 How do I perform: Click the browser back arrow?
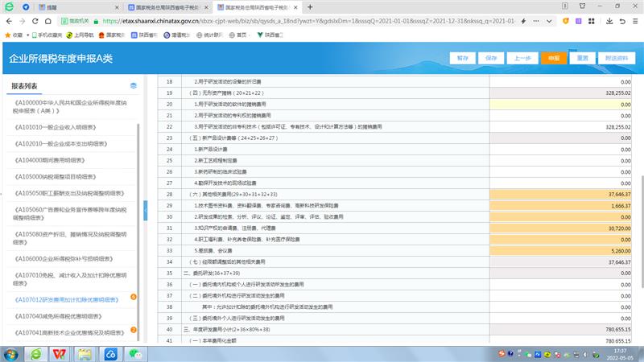8,21
